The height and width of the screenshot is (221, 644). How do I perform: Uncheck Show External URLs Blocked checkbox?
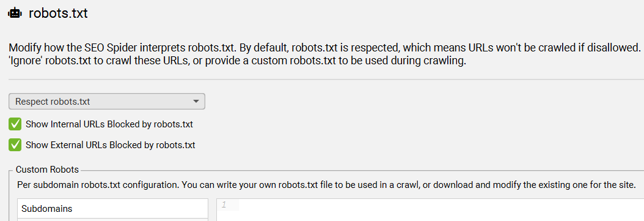[x=15, y=145]
